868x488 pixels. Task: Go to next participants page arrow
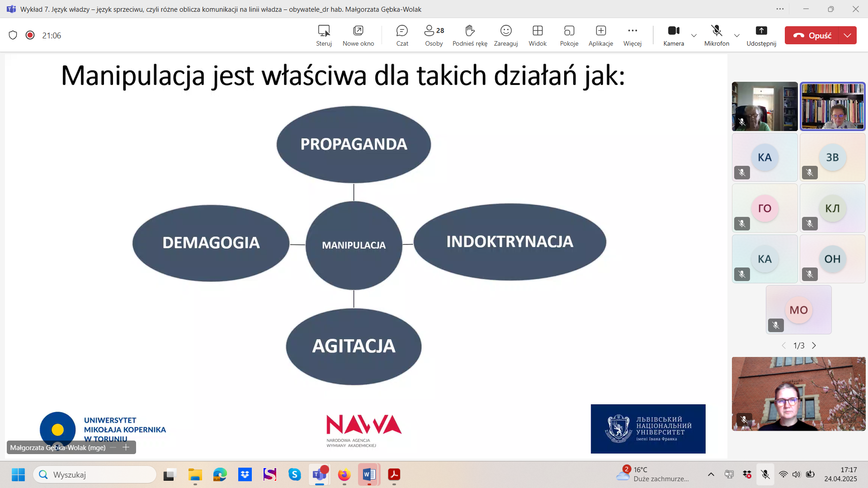pos(814,346)
